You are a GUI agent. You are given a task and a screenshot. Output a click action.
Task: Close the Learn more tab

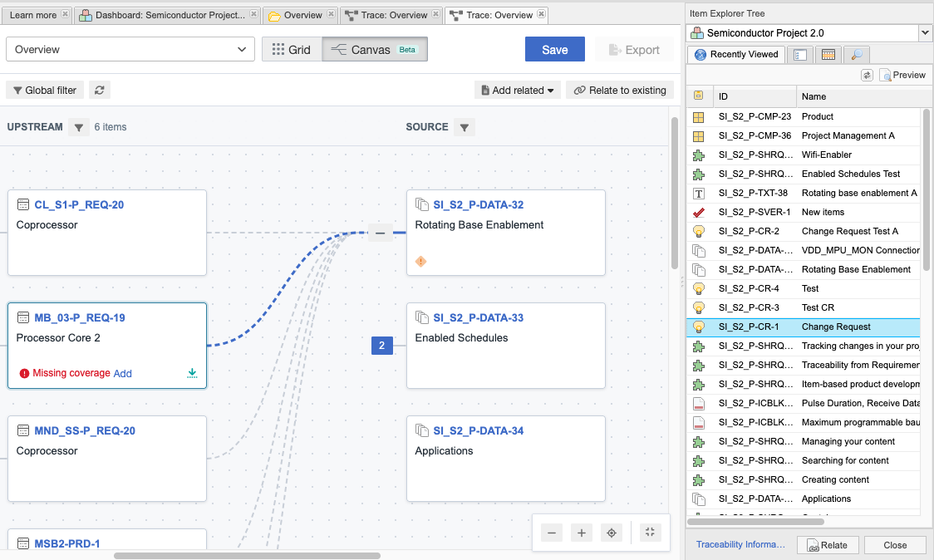[x=65, y=14]
